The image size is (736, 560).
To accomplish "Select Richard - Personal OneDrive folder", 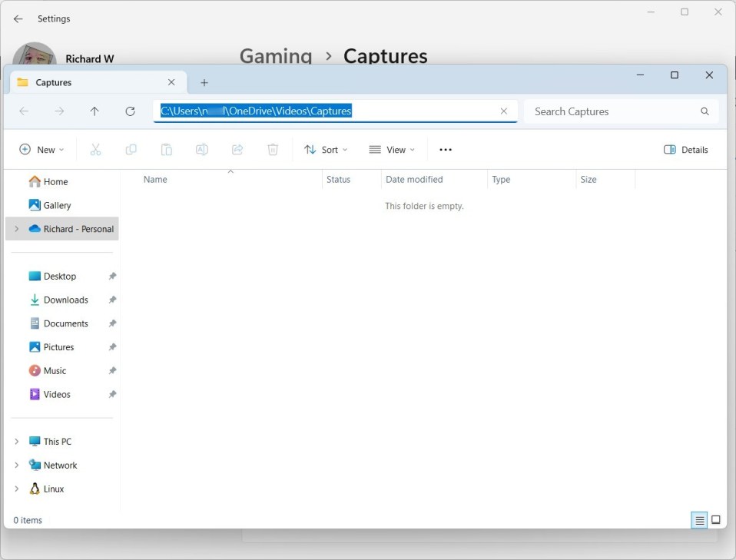I will click(x=71, y=229).
